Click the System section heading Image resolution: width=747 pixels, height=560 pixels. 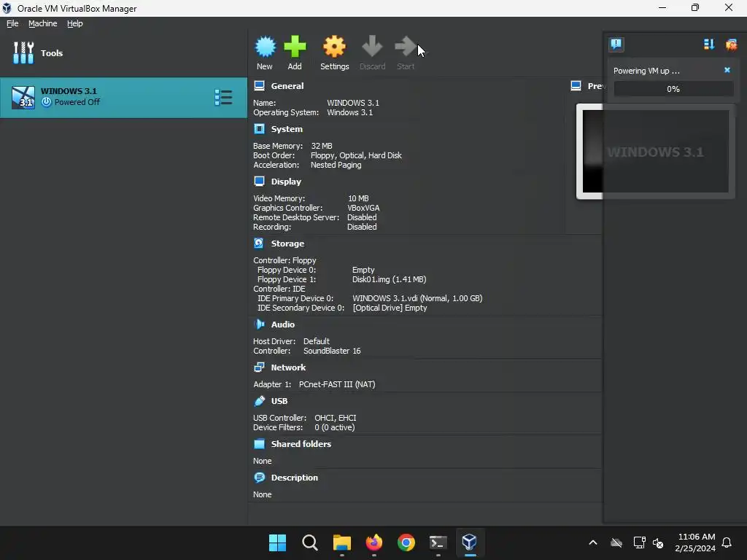(287, 129)
